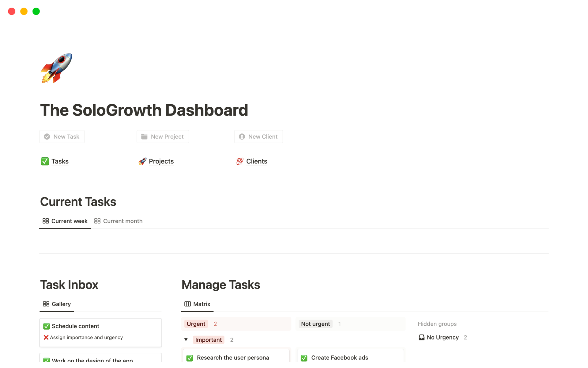The height and width of the screenshot is (368, 588).
Task: Click the rocket emoji beside Projects
Action: point(142,161)
